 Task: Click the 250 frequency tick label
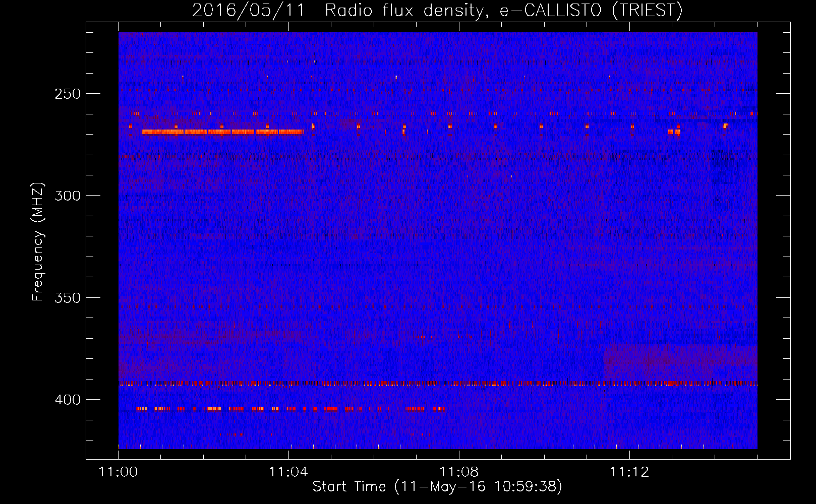pos(68,94)
